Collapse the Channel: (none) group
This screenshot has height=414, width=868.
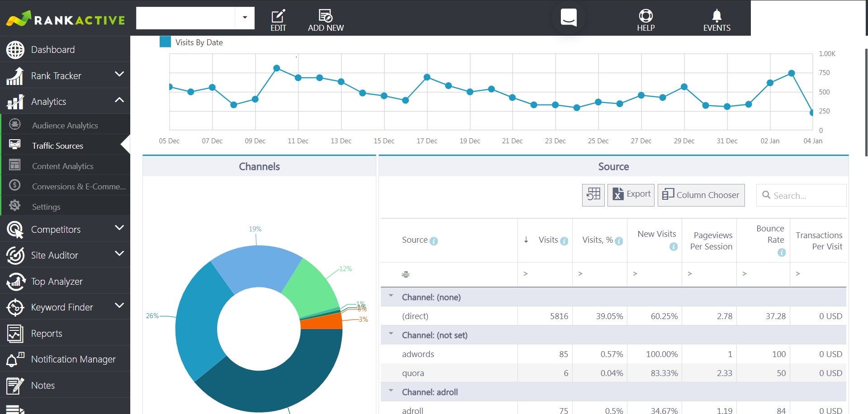click(x=391, y=296)
